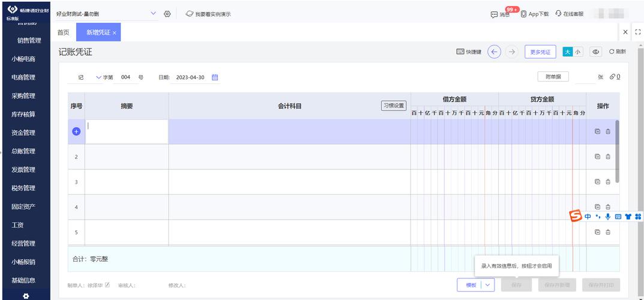This screenshot has width=644, height=300.
Task: Open account settings gear beside company name
Action: click(167, 14)
